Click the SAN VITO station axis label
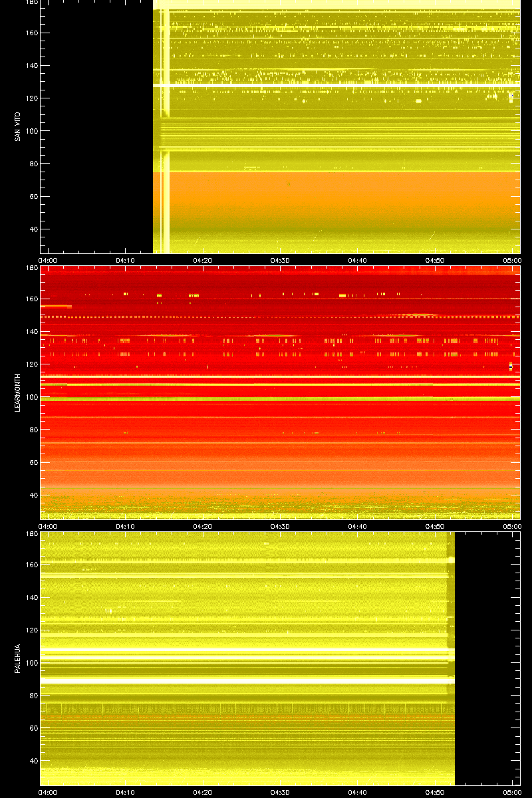 pos(17,126)
